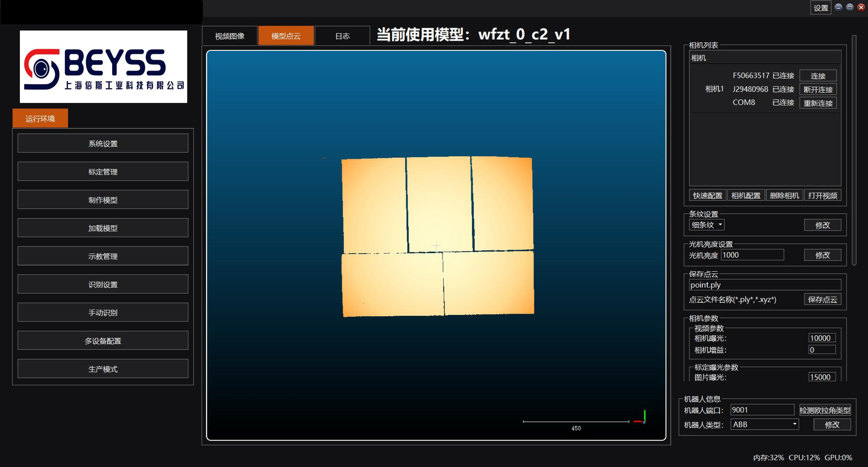
Task: Click the 连接 button for F50663517
Action: point(818,76)
